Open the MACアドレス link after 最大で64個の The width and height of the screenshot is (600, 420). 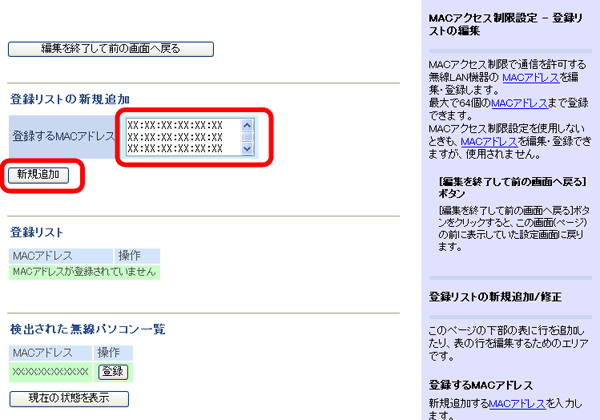pos(520,103)
